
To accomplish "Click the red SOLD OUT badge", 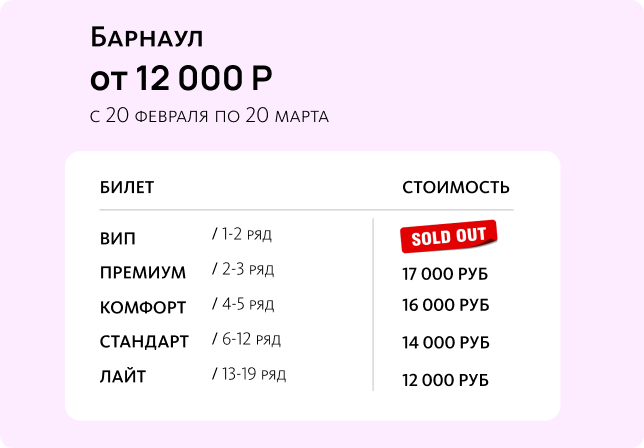I will (449, 237).
